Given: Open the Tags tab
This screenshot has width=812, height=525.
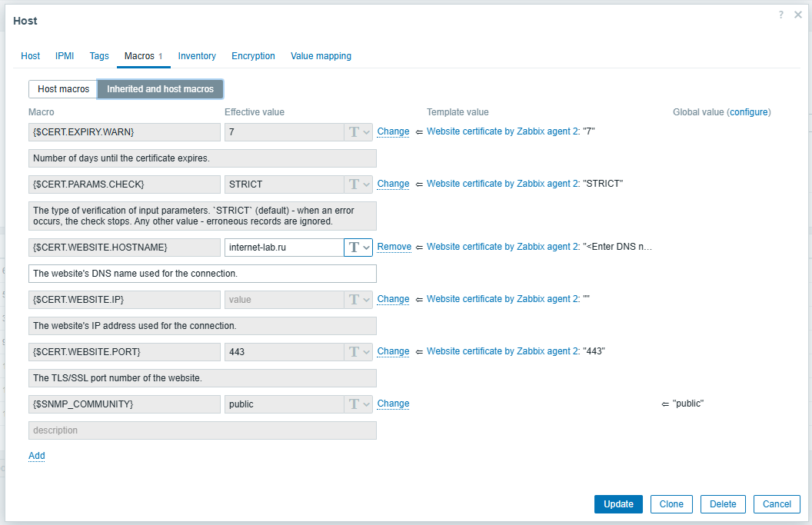Looking at the screenshot, I should (99, 56).
